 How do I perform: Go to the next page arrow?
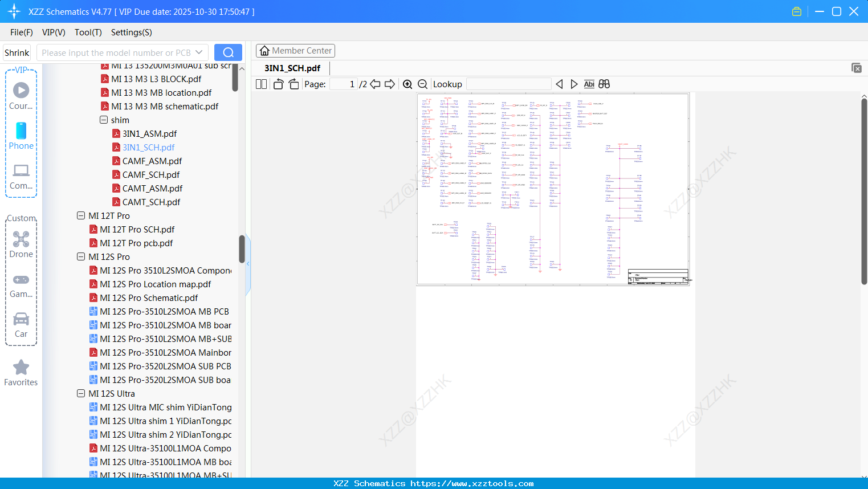click(390, 84)
